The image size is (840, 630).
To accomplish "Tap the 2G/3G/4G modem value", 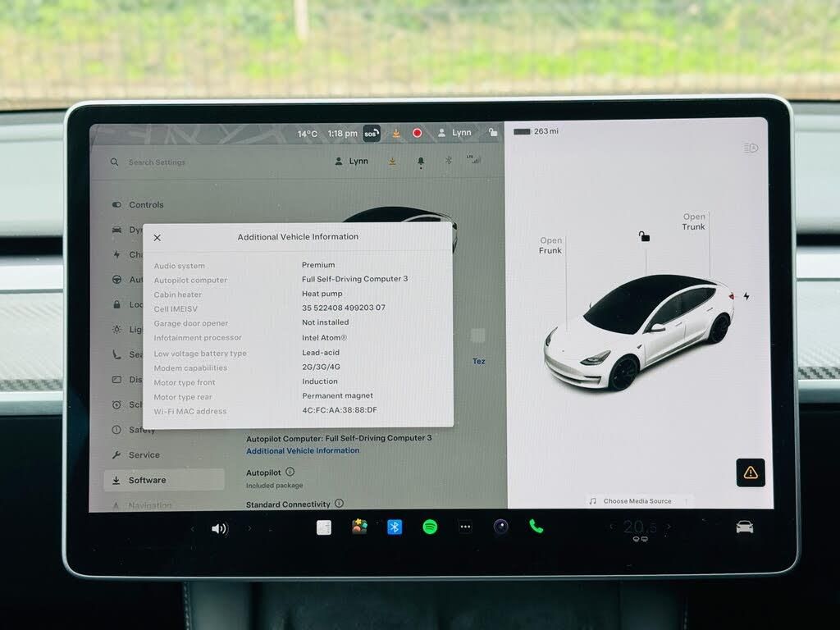I will click(321, 367).
